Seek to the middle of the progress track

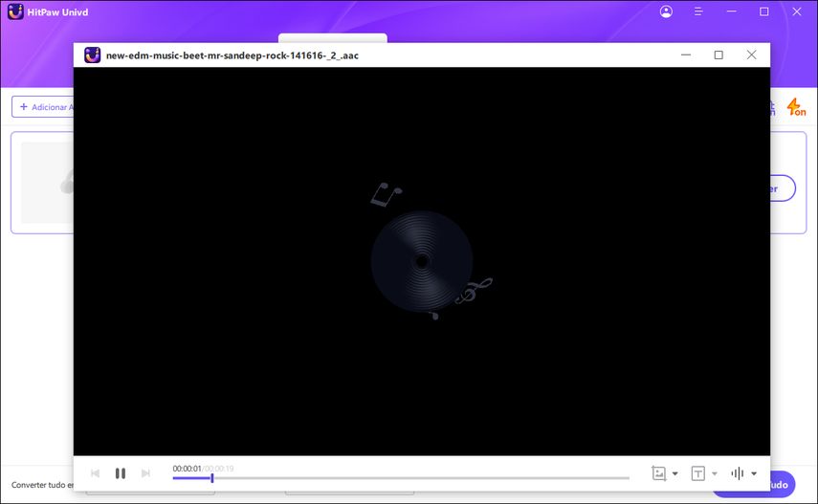click(401, 478)
